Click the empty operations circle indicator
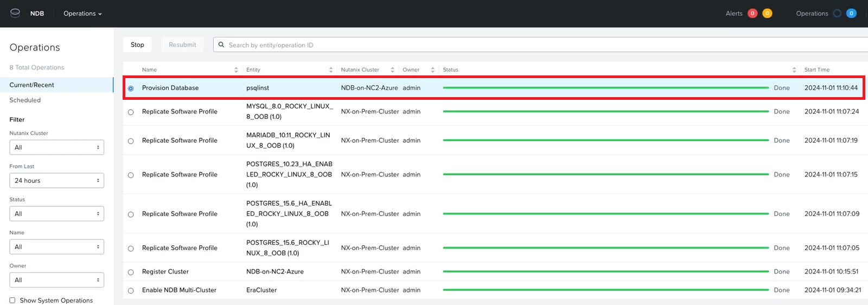This screenshot has width=868, height=305. (x=837, y=14)
